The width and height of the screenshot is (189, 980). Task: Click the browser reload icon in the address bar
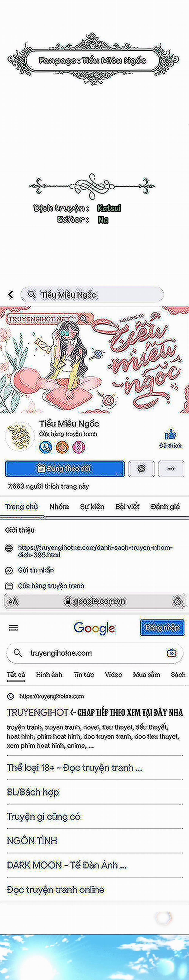(x=177, y=601)
